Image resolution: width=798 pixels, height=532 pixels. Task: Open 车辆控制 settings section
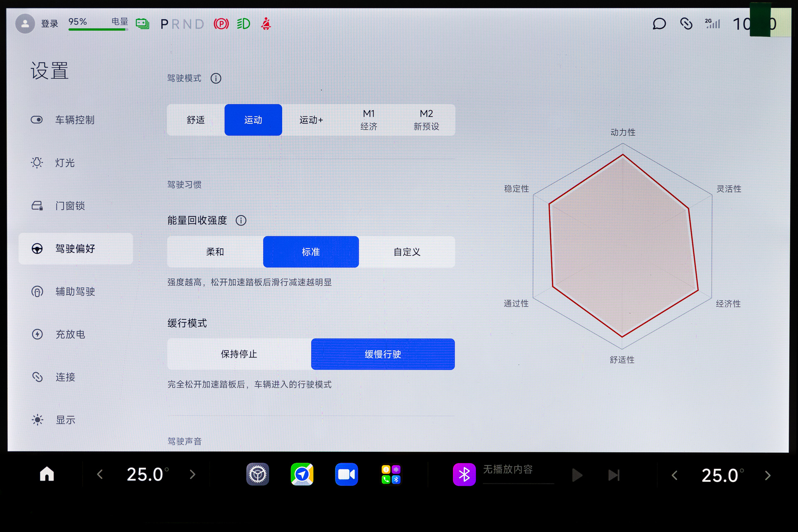point(75,120)
